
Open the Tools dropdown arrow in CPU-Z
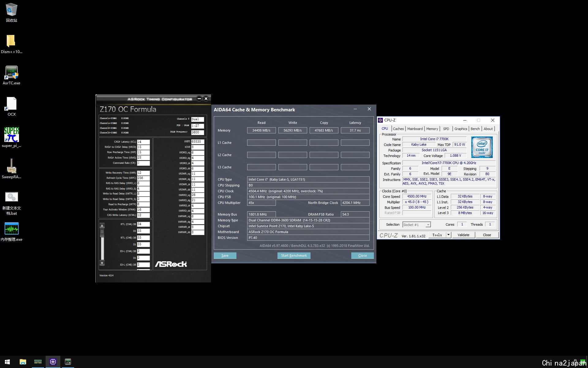[448, 235]
